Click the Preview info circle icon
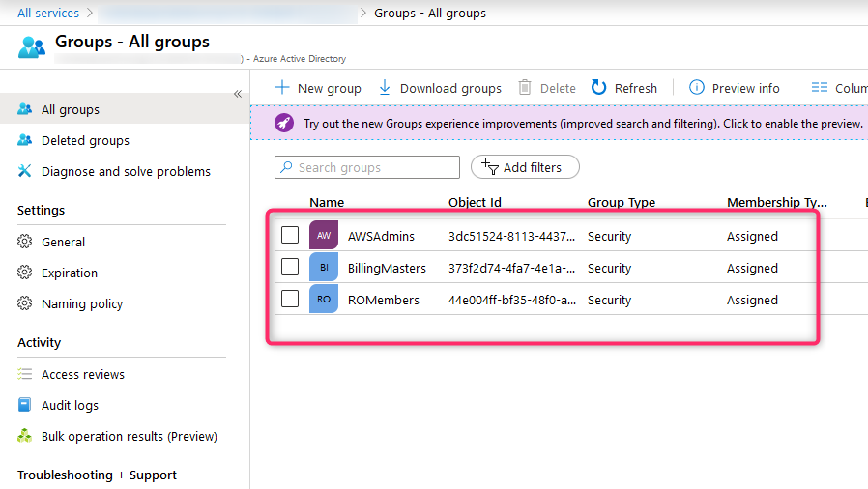This screenshot has width=868, height=489. click(x=696, y=87)
